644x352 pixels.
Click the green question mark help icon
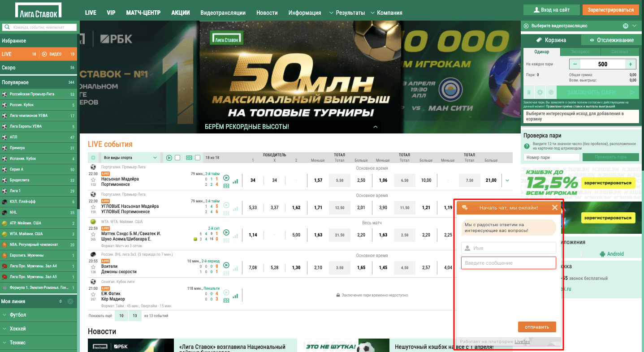point(527,146)
